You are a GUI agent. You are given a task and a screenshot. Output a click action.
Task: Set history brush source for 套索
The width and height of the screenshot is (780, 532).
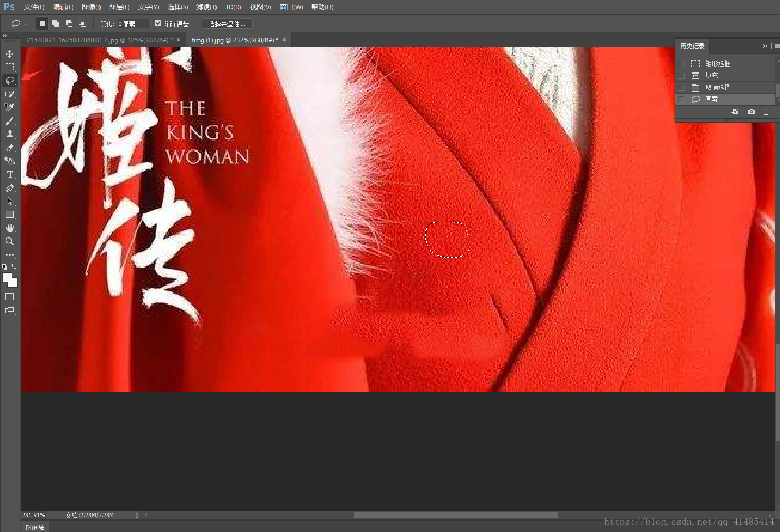coord(682,99)
